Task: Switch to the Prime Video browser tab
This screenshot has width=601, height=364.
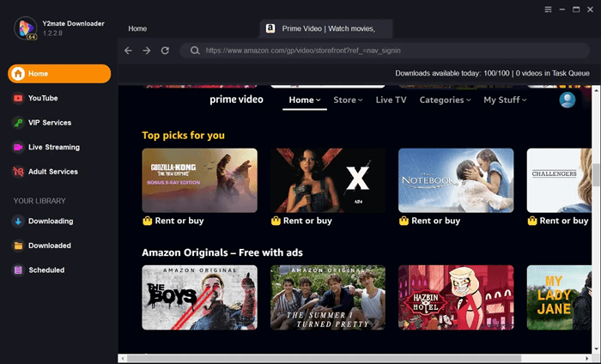Action: pyautogui.click(x=326, y=28)
